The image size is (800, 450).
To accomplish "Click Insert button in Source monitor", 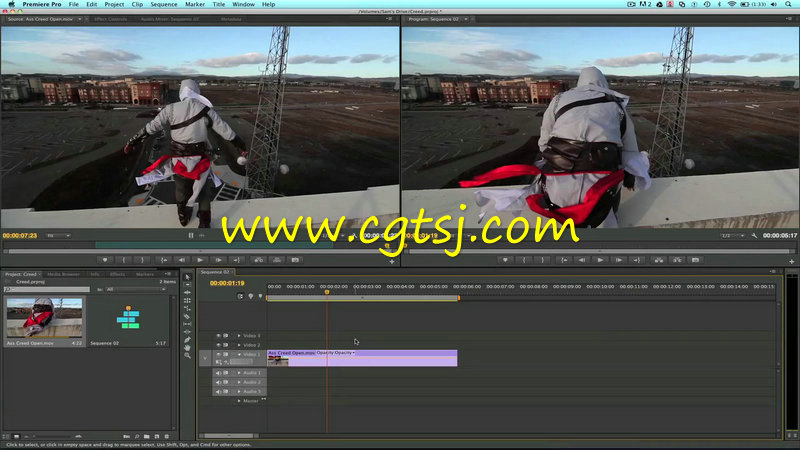I will (x=259, y=260).
